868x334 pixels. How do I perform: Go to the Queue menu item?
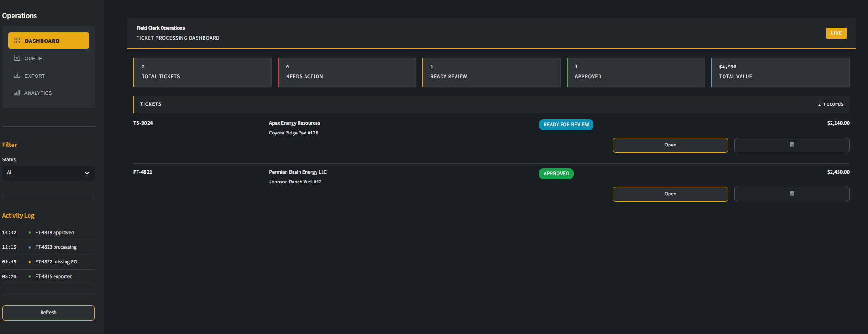coord(33,58)
